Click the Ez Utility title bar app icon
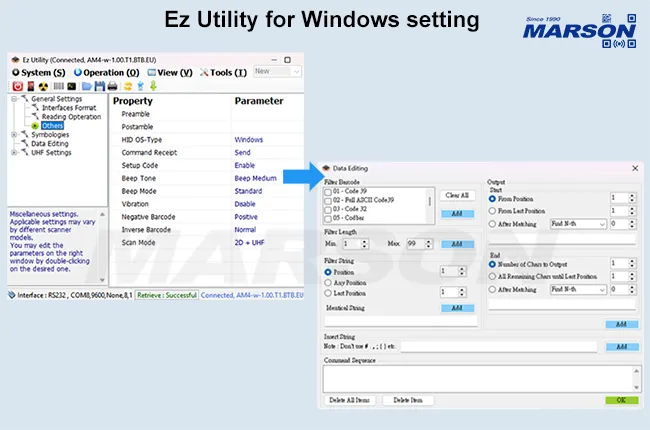The width and height of the screenshot is (650, 430). click(x=15, y=60)
